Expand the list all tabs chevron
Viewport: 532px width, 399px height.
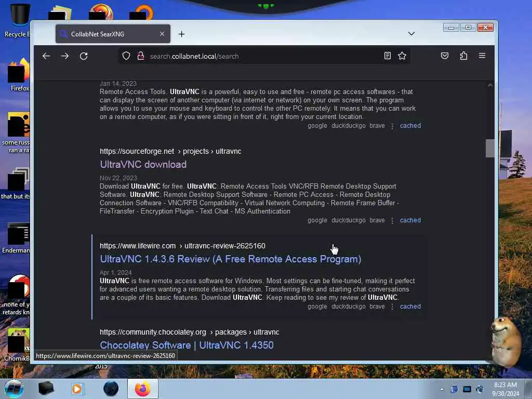tap(411, 34)
